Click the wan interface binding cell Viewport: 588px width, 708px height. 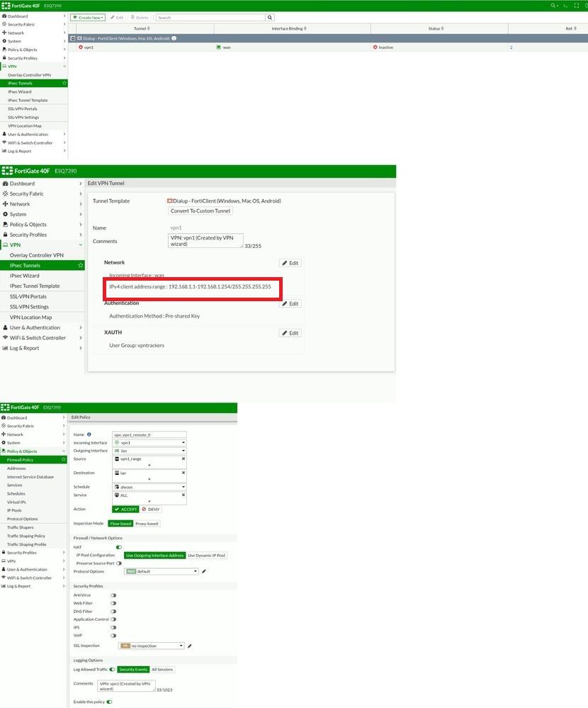coord(224,47)
